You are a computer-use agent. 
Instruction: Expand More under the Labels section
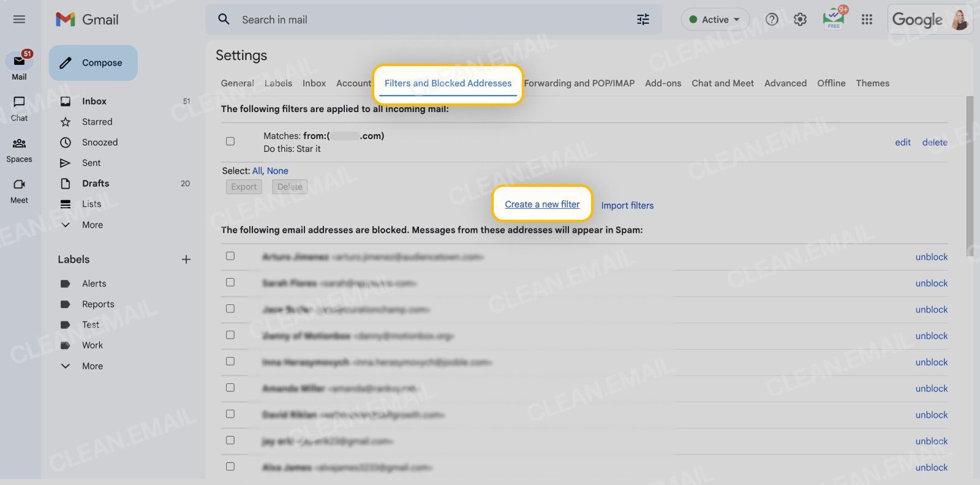[92, 366]
